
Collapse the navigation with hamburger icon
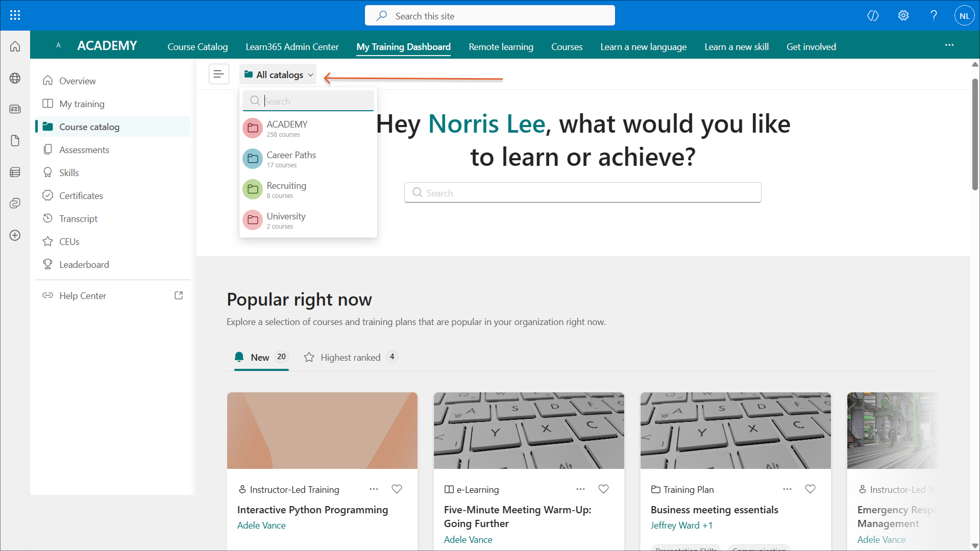tap(218, 74)
